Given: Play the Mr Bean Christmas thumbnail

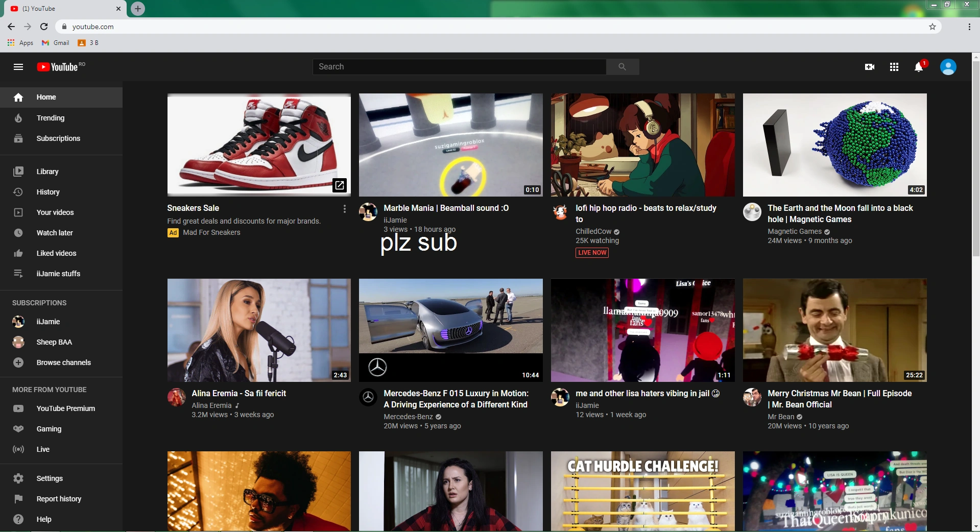Looking at the screenshot, I should coord(835,330).
